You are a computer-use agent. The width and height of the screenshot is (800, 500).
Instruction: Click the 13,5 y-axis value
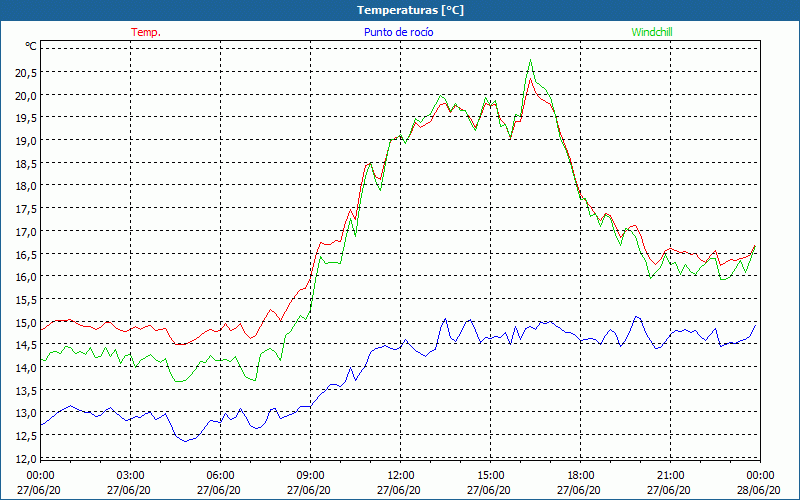pos(26,390)
